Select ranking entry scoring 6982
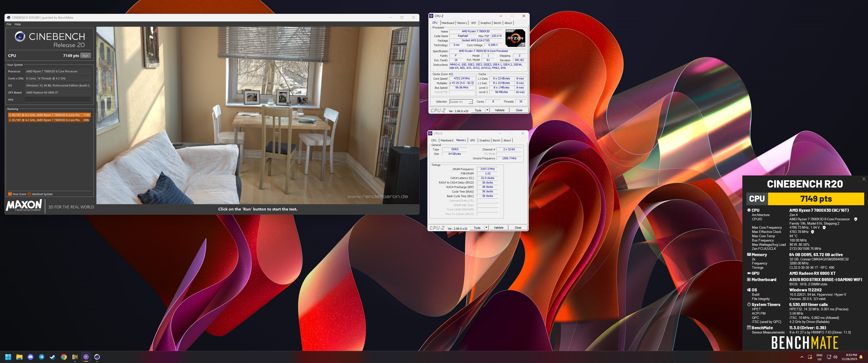868x363 pixels. coord(49,120)
